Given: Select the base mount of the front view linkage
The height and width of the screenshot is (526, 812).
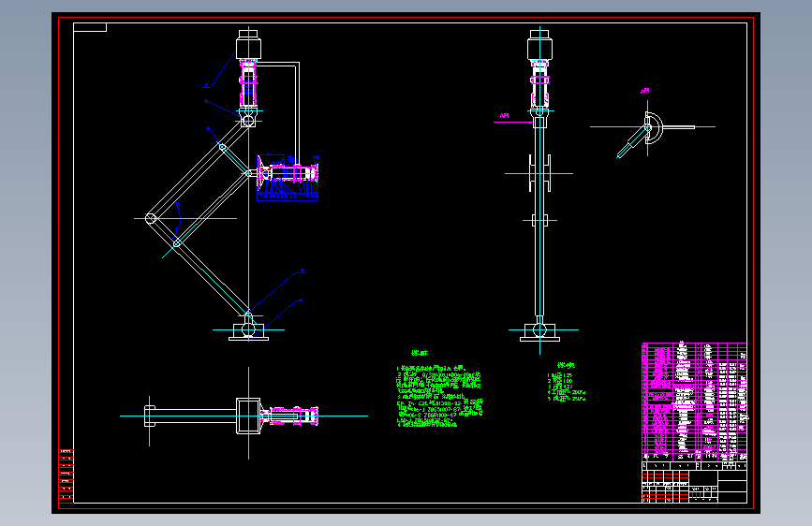Looking at the screenshot, I should (x=248, y=332).
